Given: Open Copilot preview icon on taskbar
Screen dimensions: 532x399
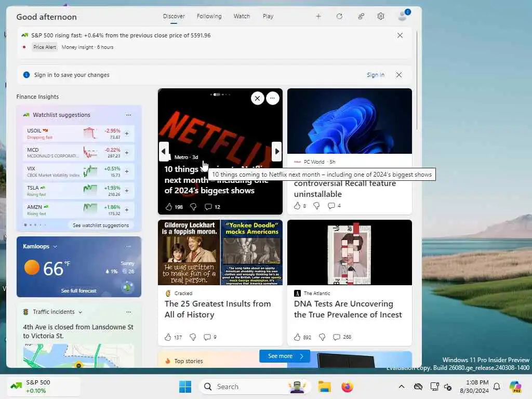Looking at the screenshot, I should pyautogui.click(x=515, y=387).
